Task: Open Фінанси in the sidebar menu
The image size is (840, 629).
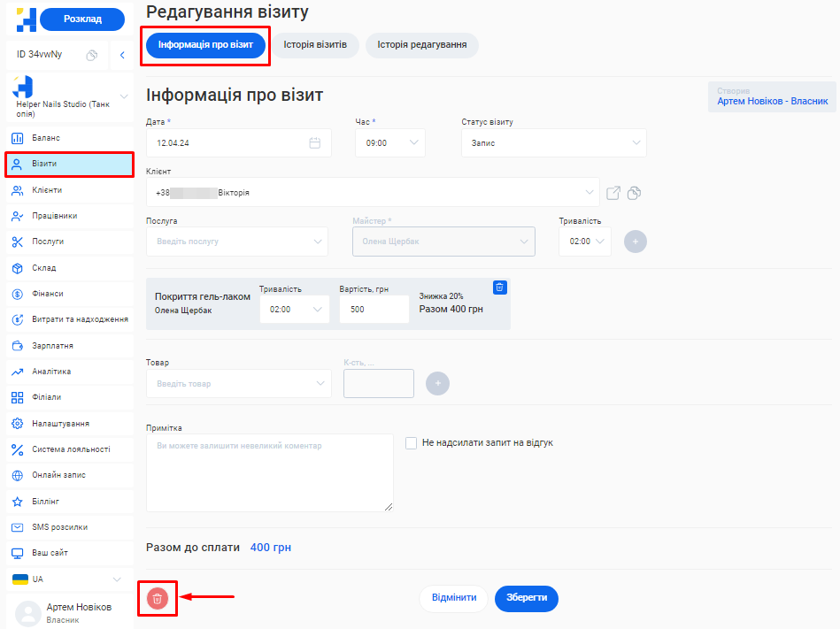Action: pyautogui.click(x=48, y=294)
